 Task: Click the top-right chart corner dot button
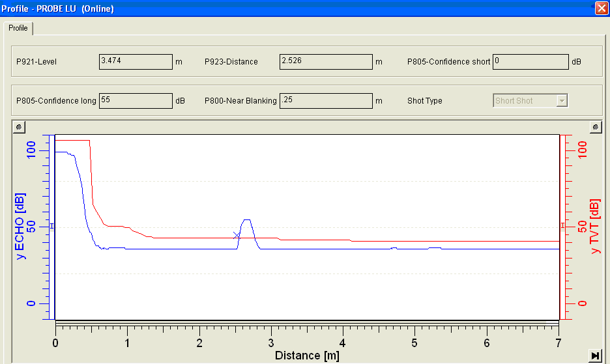[x=596, y=127]
